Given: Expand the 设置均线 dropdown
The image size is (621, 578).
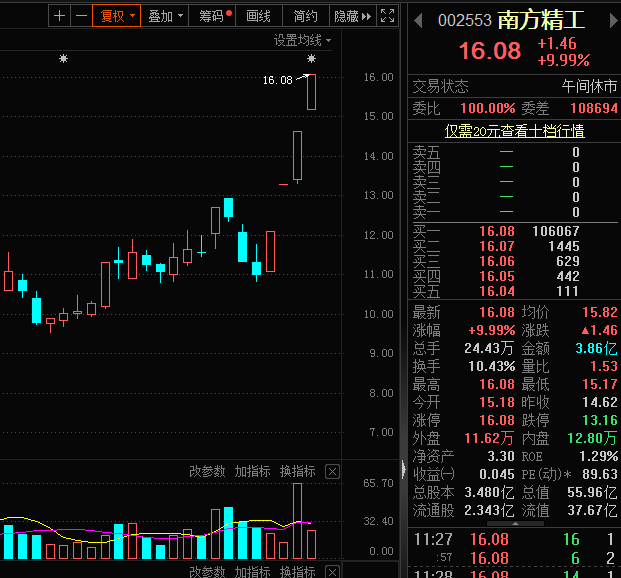Looking at the screenshot, I should coord(303,40).
